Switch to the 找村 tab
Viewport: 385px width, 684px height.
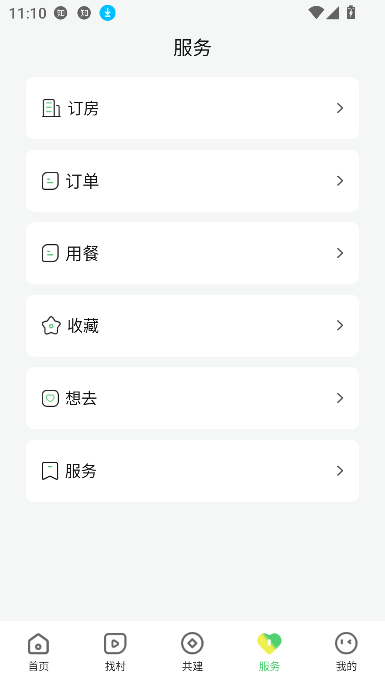coord(115,652)
